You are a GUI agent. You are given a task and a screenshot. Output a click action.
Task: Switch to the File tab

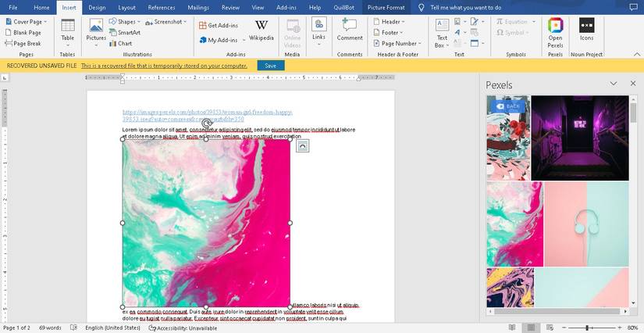tap(12, 7)
